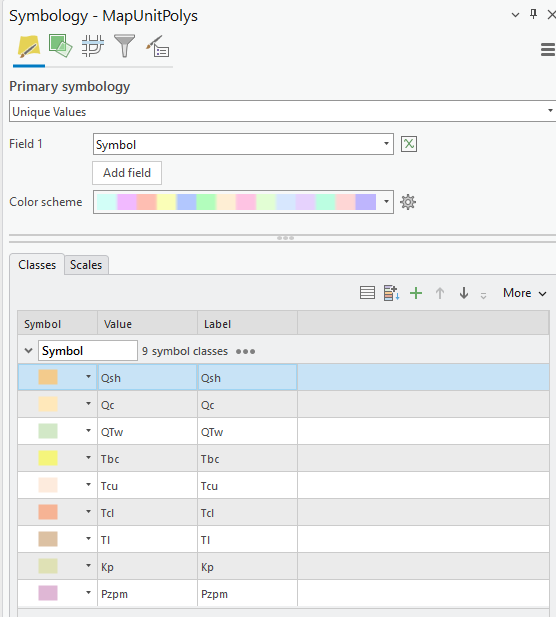The image size is (556, 617).
Task: Open symbol dropdown arrow for Tcu row
Action: 89,485
